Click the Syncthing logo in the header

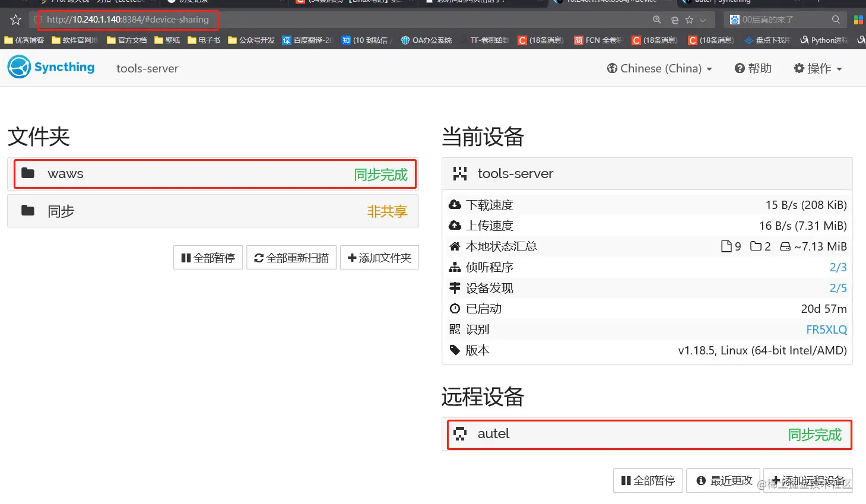[x=51, y=67]
